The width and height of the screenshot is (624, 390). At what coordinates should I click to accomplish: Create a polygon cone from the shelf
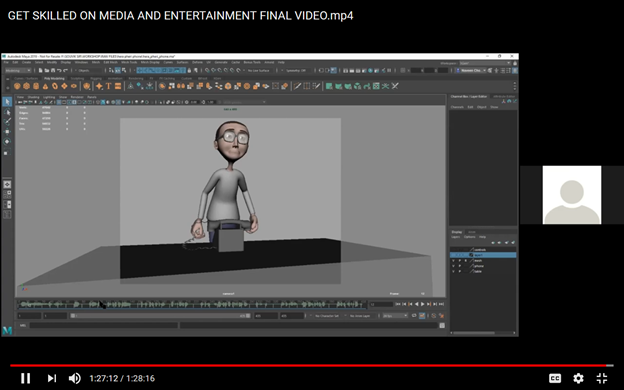(x=45, y=86)
